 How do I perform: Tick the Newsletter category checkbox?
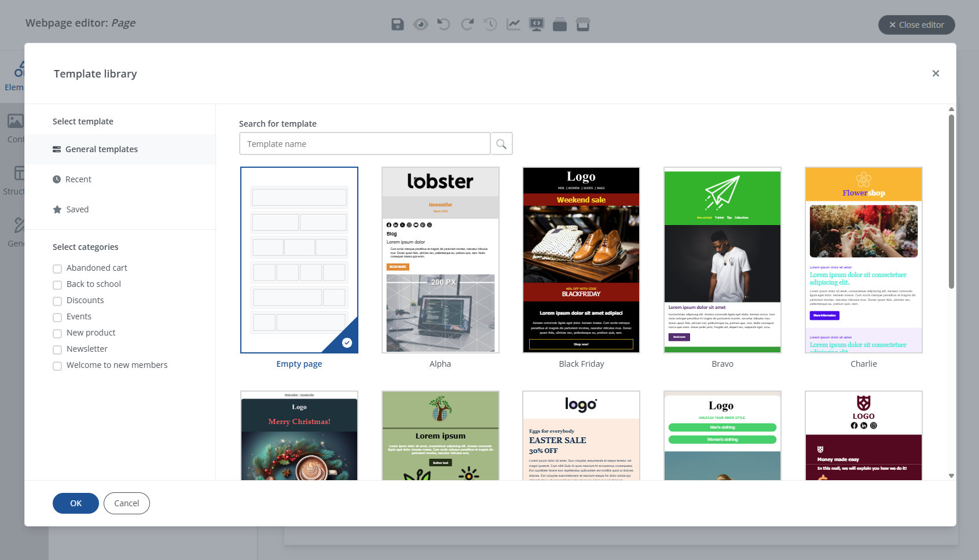(x=57, y=349)
